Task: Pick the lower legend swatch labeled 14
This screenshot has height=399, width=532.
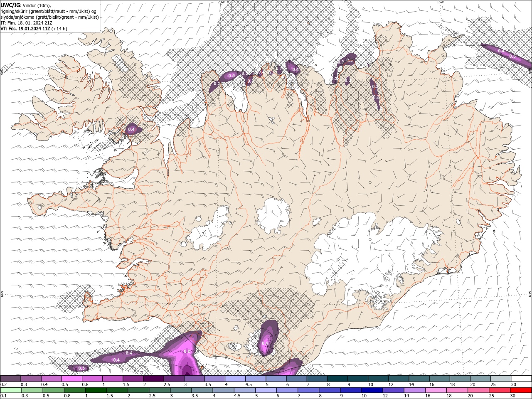Action: coord(414,390)
